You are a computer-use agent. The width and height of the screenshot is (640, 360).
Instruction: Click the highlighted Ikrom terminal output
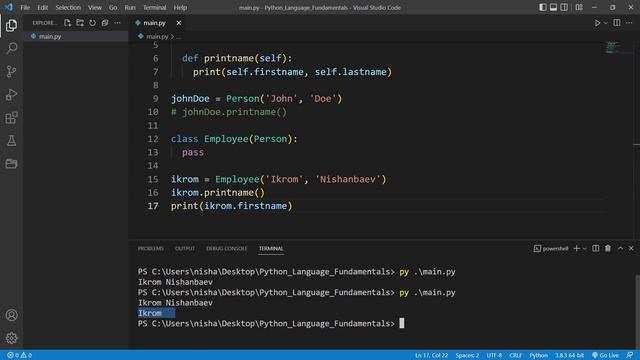(156, 313)
